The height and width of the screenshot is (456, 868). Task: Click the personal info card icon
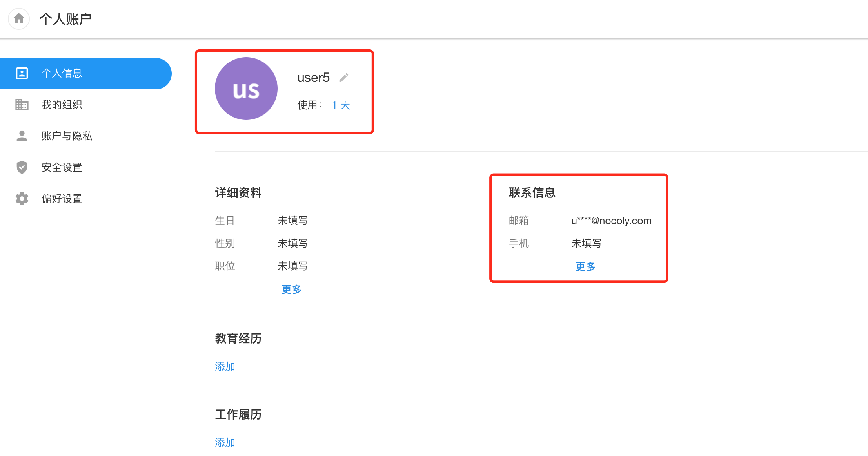tap(22, 73)
